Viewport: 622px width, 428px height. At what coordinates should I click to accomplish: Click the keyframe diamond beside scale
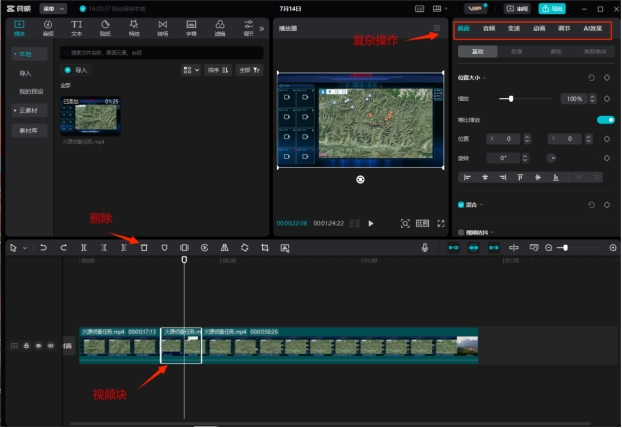pos(607,99)
